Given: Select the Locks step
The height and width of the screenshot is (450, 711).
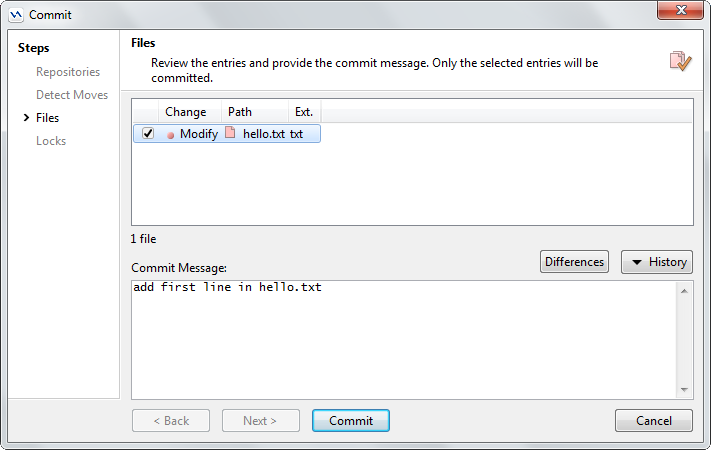Looking at the screenshot, I should click(x=51, y=141).
